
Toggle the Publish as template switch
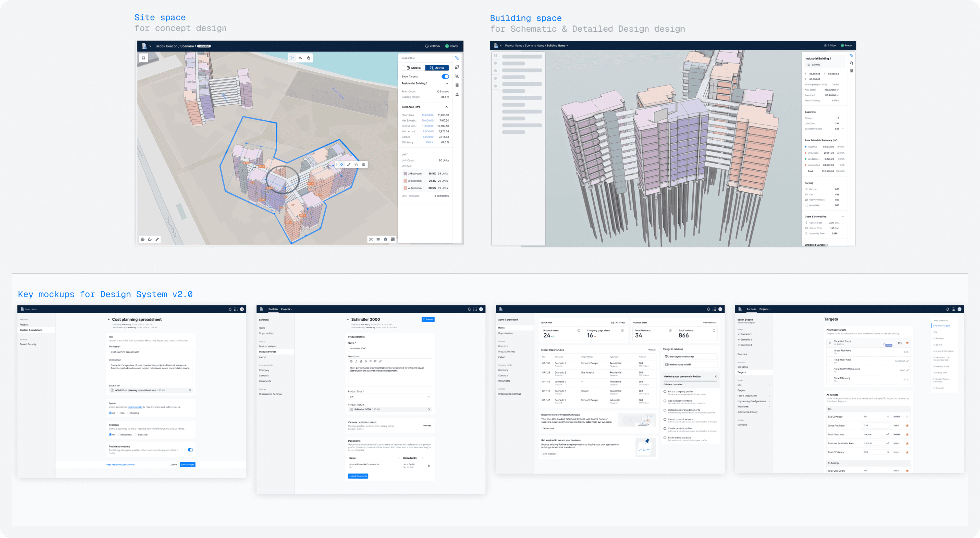click(x=190, y=450)
